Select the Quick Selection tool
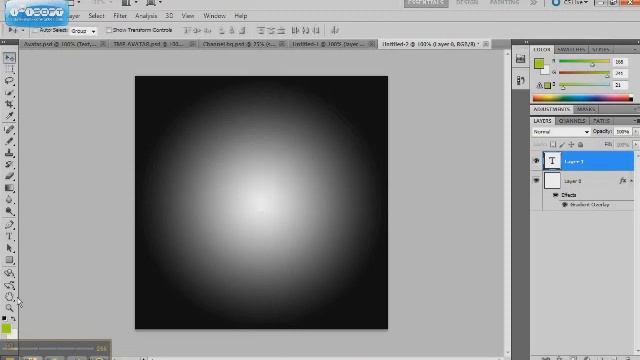 9,93
